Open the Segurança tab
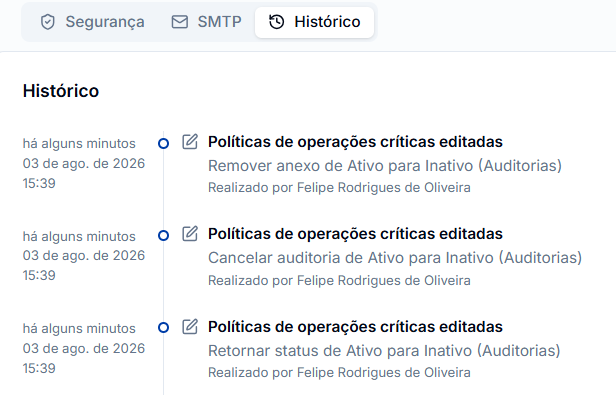 (x=93, y=22)
